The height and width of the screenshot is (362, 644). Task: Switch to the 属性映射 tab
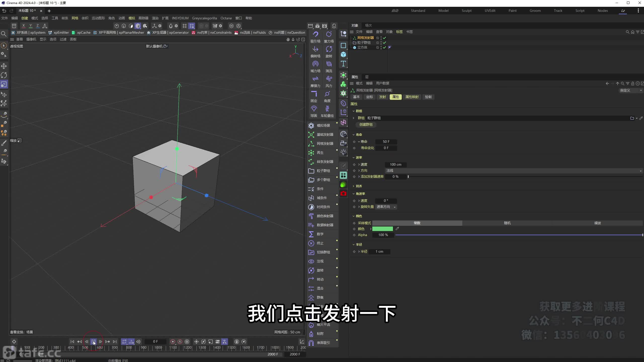tap(412, 97)
